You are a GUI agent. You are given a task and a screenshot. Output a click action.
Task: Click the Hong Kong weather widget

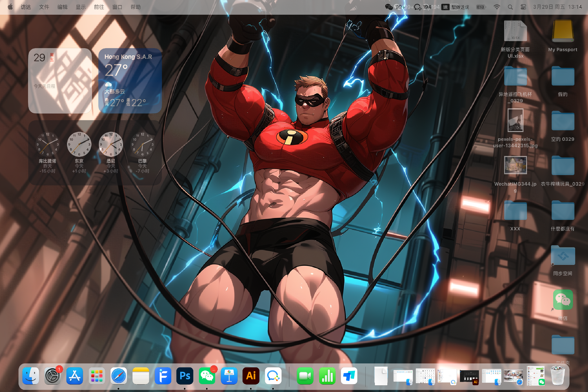pos(130,81)
